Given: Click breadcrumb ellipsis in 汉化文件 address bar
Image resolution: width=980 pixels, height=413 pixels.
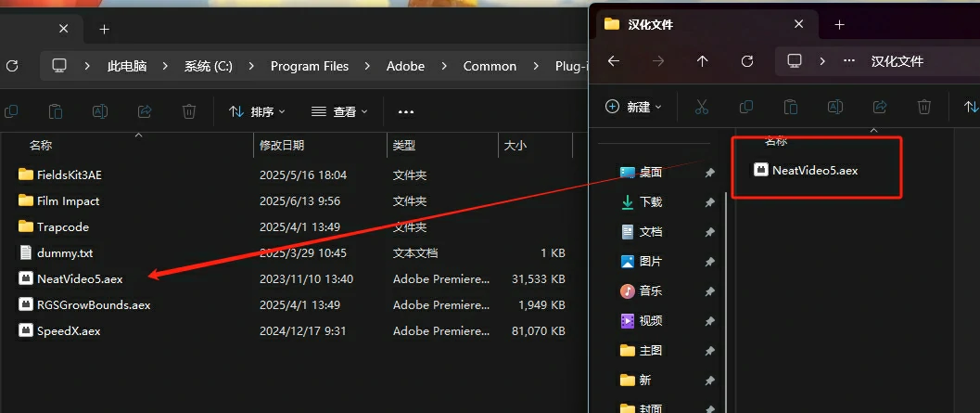Looking at the screenshot, I should pos(849,61).
